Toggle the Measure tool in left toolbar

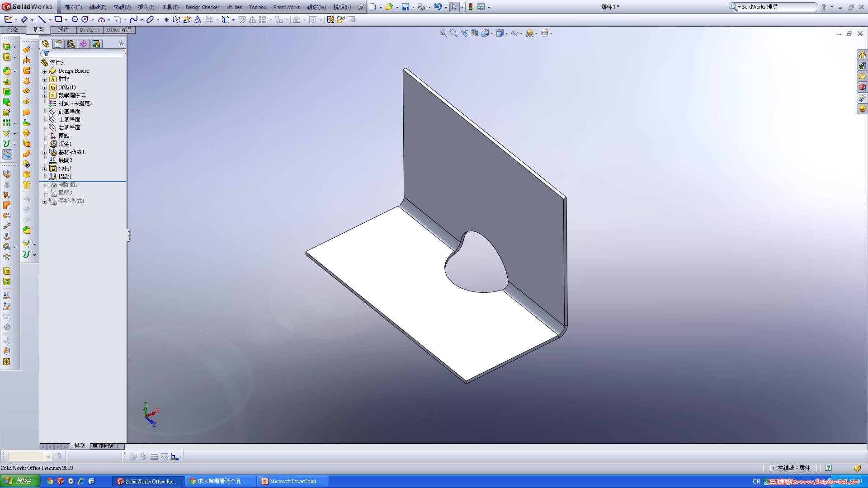pyautogui.click(x=7, y=155)
